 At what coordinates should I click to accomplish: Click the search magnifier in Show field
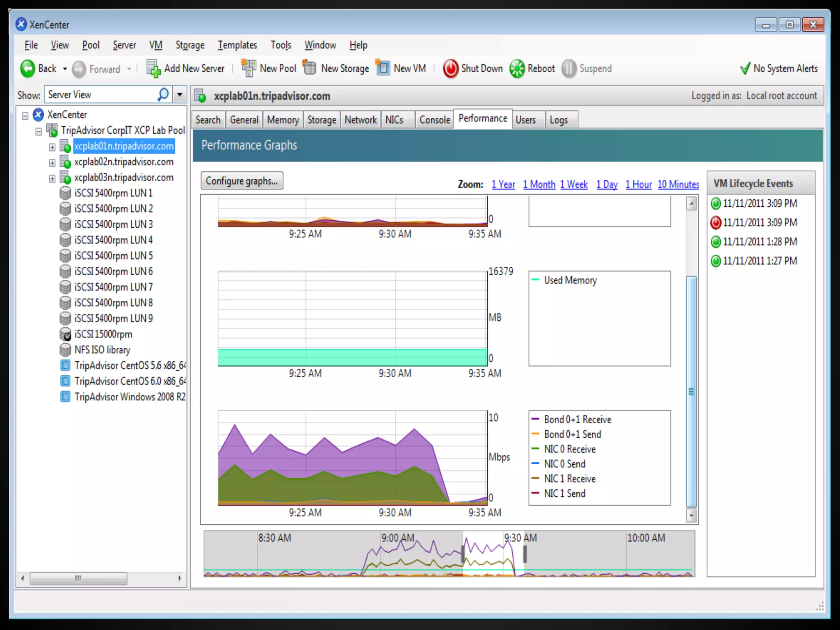(x=163, y=95)
